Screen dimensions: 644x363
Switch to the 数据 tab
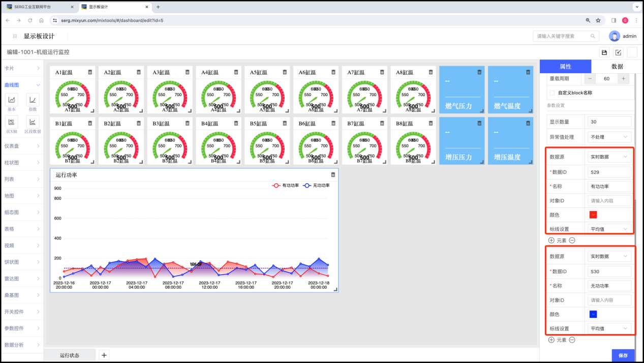pyautogui.click(x=617, y=67)
